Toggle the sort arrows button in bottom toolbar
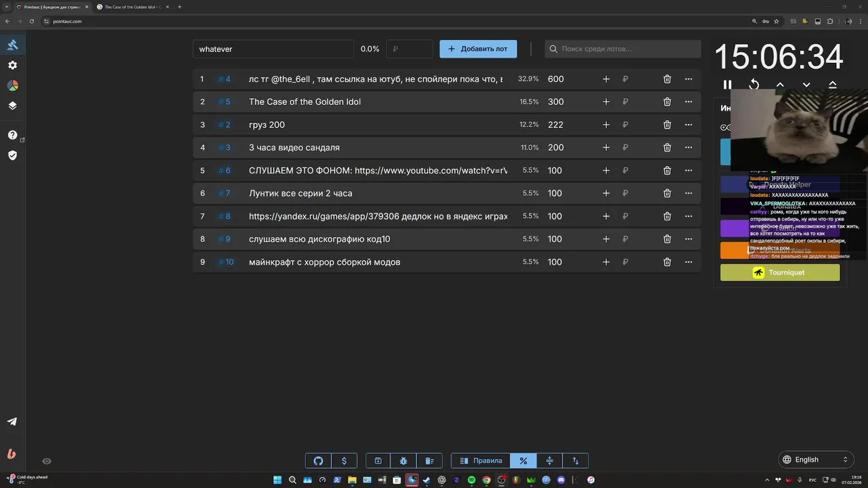This screenshot has width=868, height=488. (576, 461)
